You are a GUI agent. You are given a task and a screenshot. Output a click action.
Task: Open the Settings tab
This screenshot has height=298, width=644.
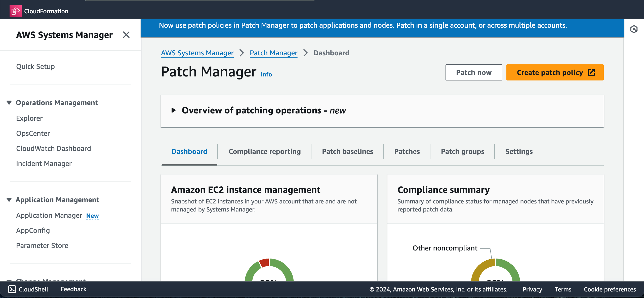click(519, 151)
